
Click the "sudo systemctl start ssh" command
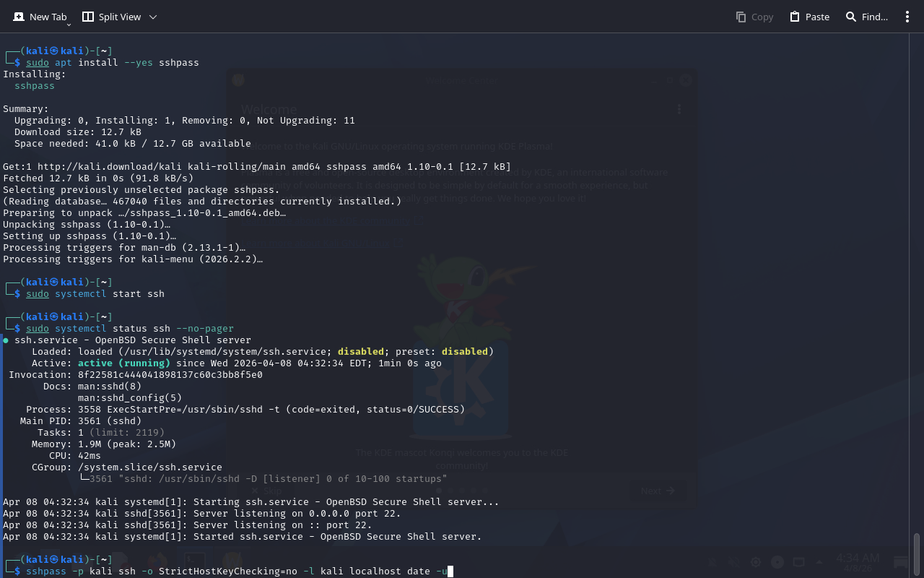point(95,294)
